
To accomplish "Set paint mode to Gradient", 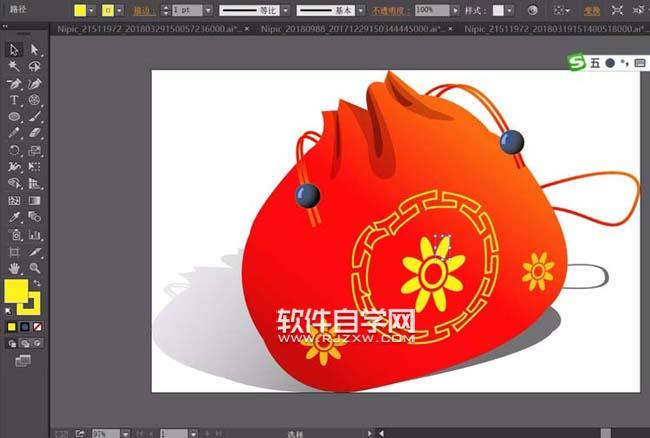I will [x=24, y=327].
